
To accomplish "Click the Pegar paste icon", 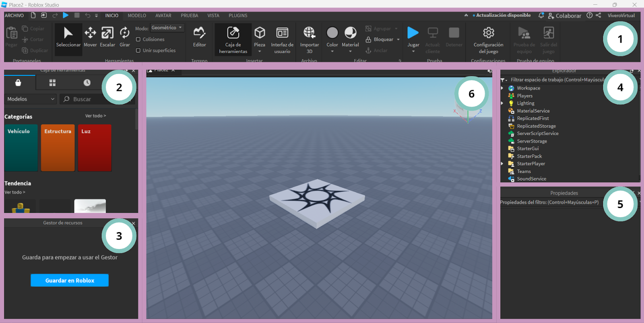I will tap(12, 33).
